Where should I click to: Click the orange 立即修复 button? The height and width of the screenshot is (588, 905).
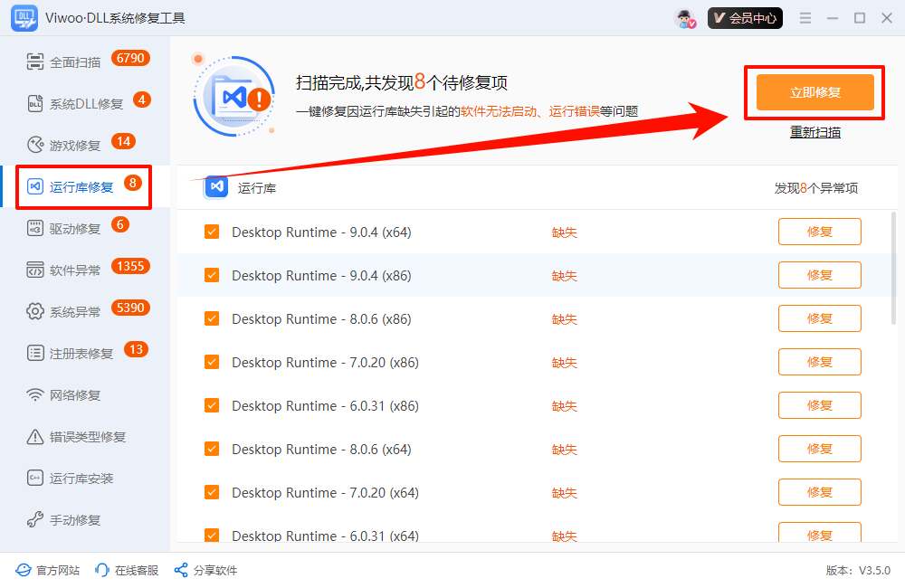tap(814, 92)
